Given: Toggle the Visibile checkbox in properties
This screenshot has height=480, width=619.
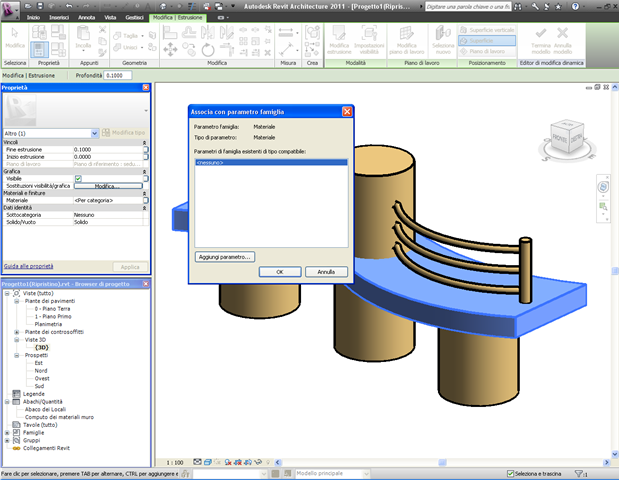Looking at the screenshot, I should [78, 178].
